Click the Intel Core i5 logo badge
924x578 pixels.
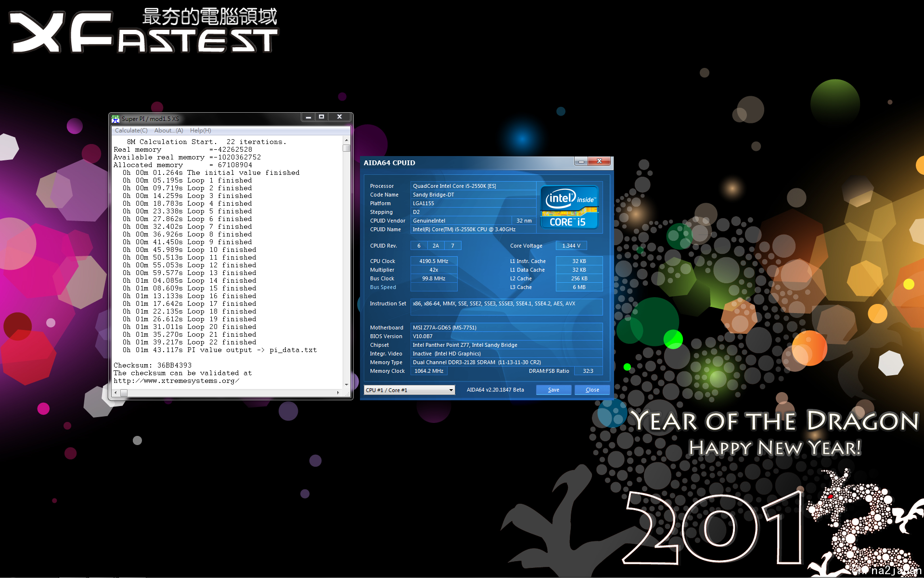click(x=569, y=207)
